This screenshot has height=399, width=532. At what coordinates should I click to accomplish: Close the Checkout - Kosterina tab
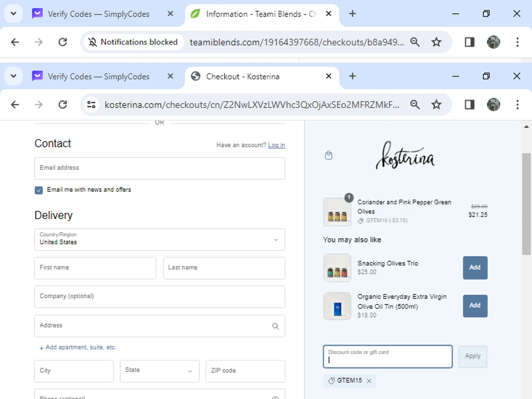[x=329, y=76]
